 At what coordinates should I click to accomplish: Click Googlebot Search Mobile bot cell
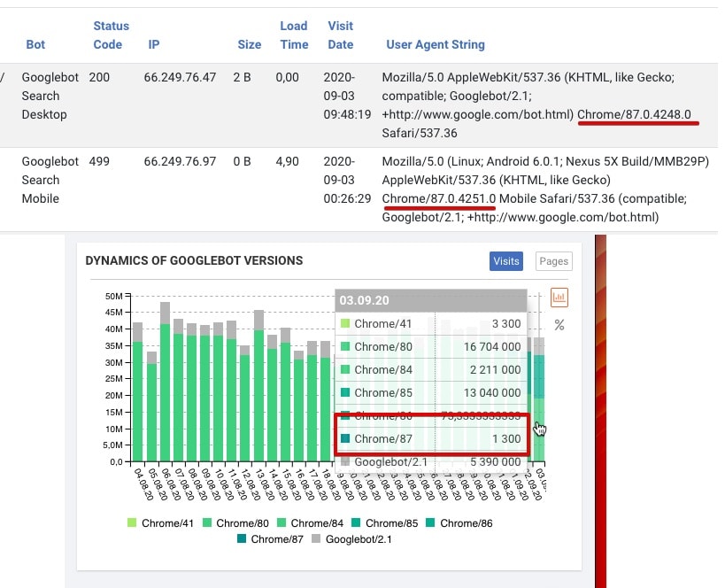[x=50, y=180]
